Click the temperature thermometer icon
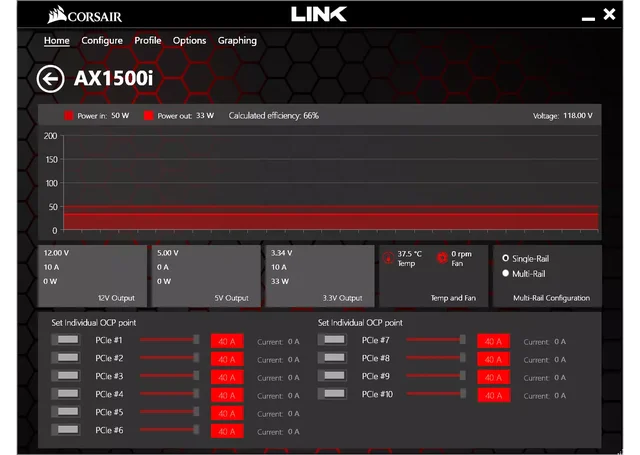 click(x=389, y=257)
